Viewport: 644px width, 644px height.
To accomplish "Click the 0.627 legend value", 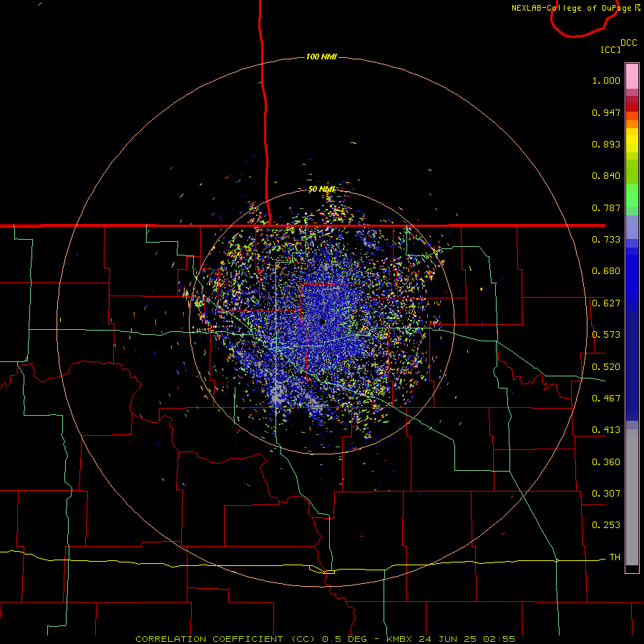I will point(606,303).
